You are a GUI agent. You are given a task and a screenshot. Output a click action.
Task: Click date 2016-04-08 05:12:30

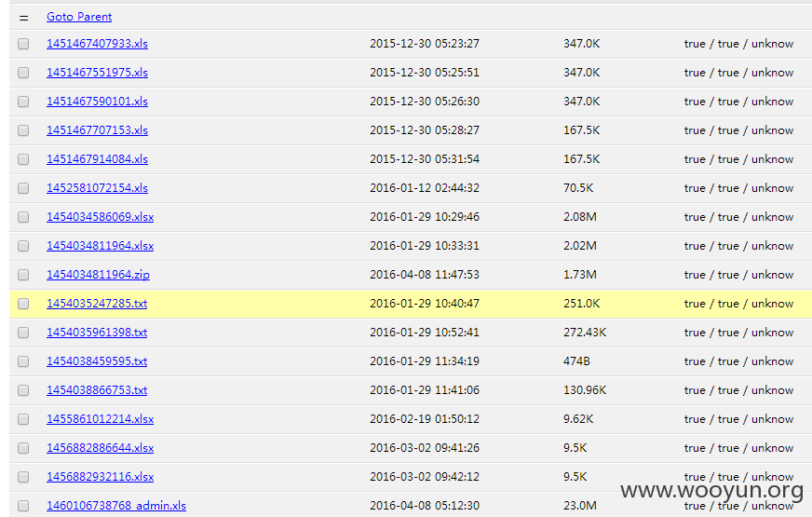pyautogui.click(x=425, y=506)
